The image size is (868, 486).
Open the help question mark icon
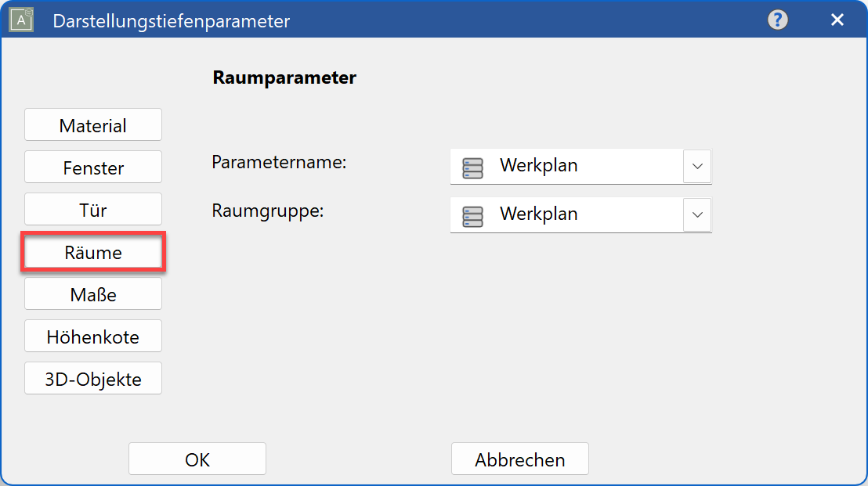point(778,20)
